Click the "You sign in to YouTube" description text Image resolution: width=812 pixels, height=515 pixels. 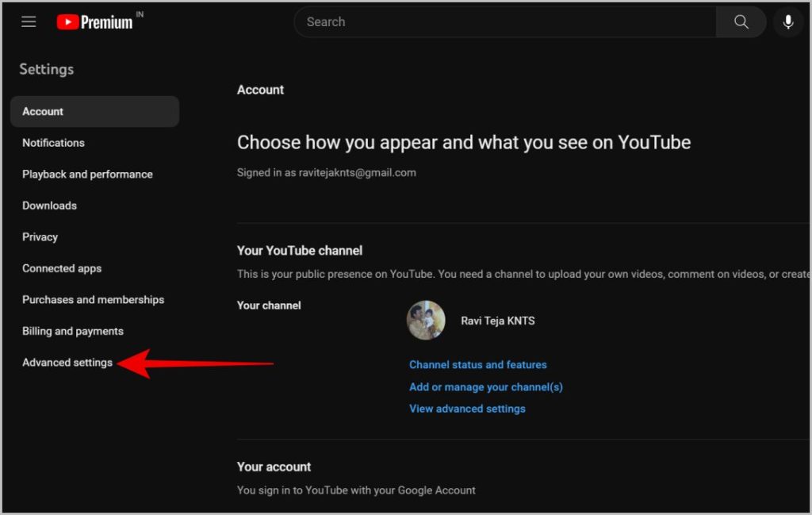[x=356, y=490]
